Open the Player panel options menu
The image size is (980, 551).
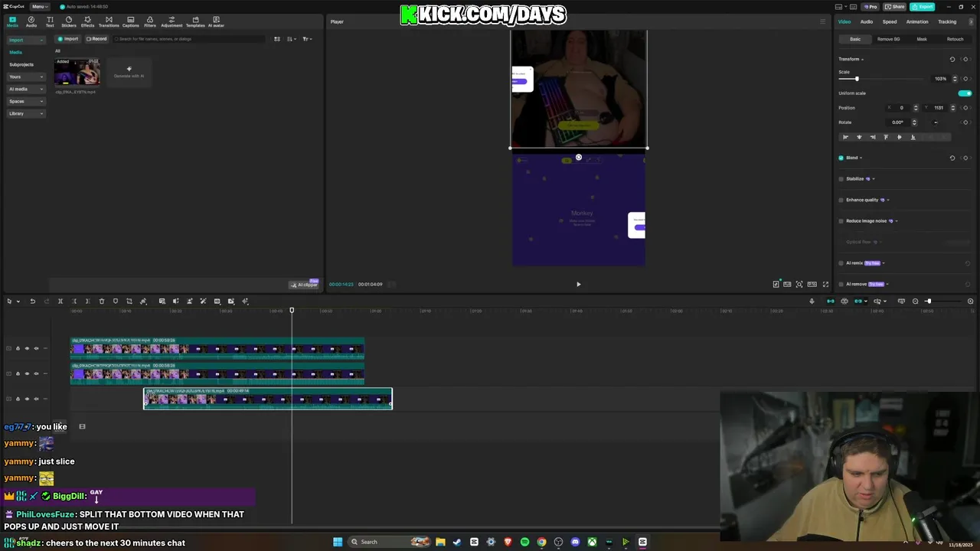[823, 21]
